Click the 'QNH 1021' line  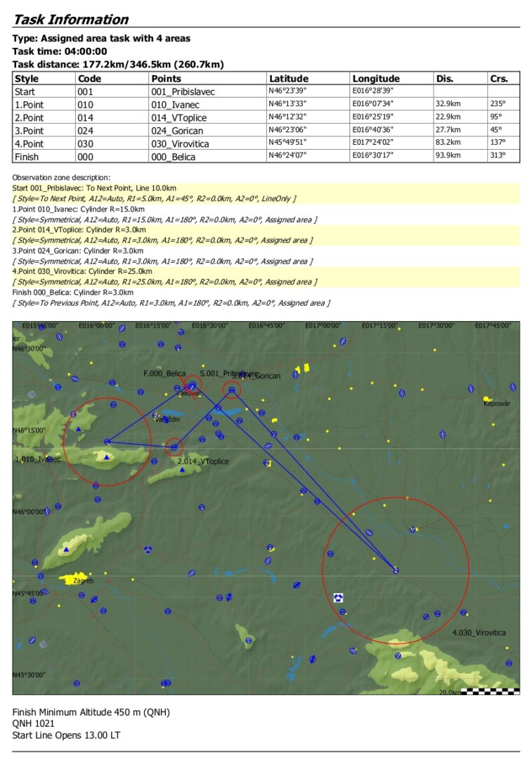(34, 724)
